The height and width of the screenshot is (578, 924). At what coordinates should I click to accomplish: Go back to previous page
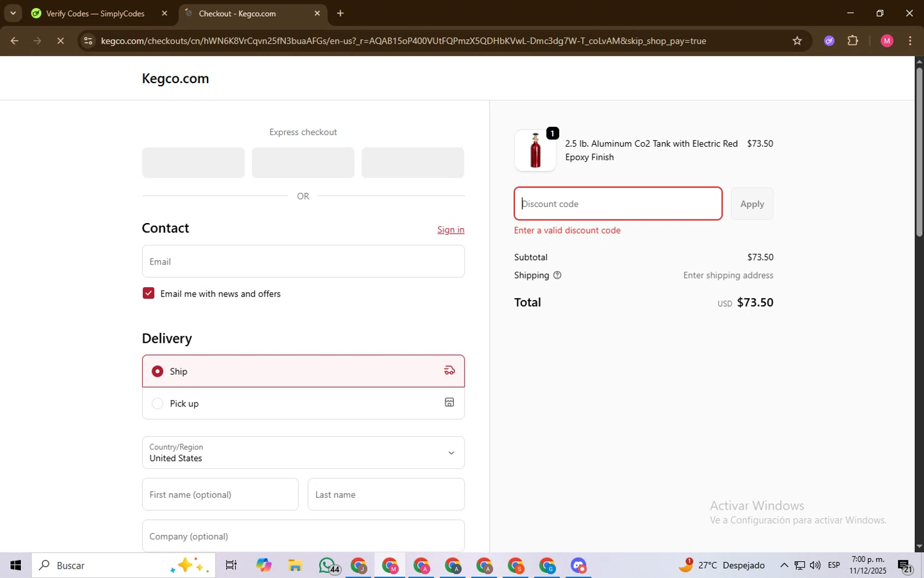(x=14, y=41)
